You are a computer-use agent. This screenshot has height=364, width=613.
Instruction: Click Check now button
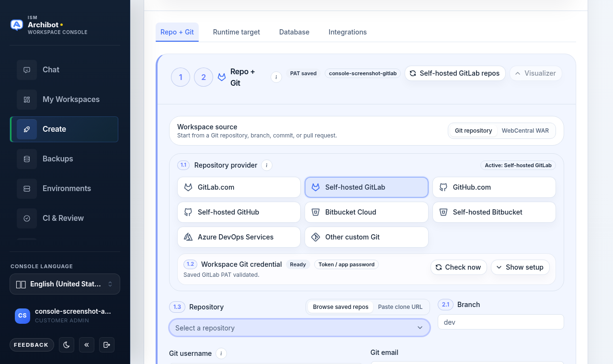[459, 267]
